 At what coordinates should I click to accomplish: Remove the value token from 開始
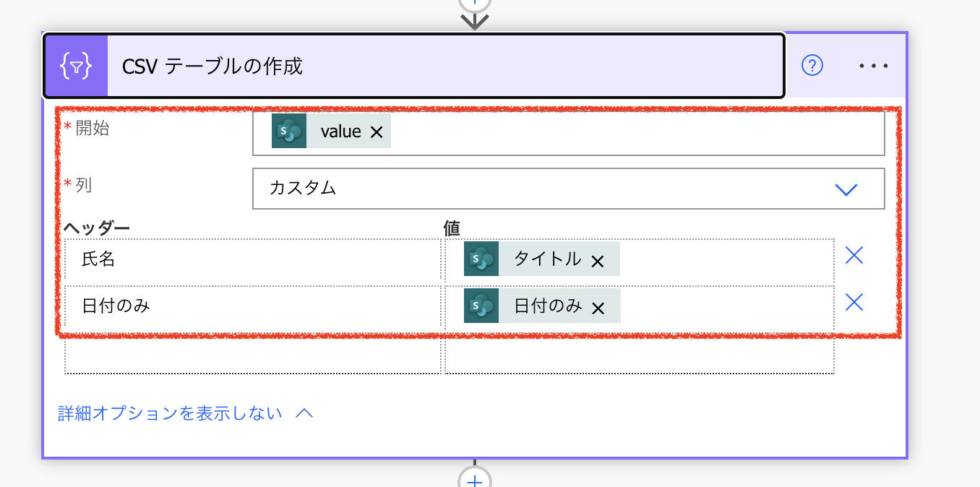point(378,131)
